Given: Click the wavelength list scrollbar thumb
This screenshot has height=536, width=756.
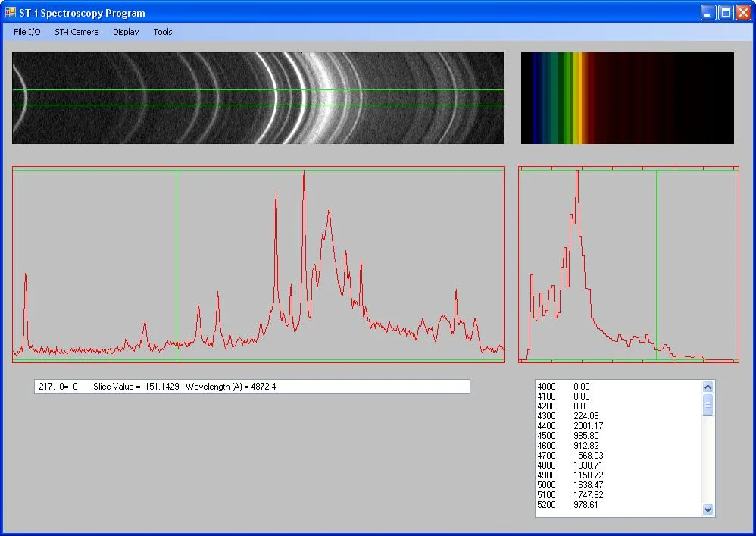Looking at the screenshot, I should point(708,404).
